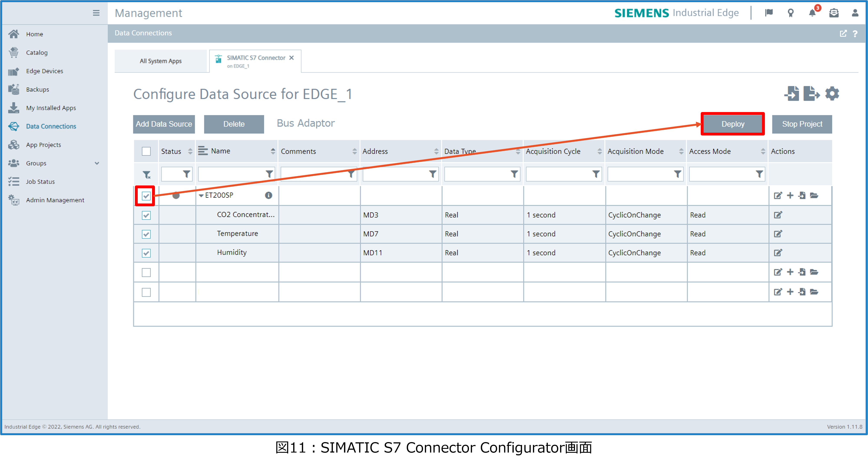
Task: Click edit icon for Temperature row
Action: (778, 234)
